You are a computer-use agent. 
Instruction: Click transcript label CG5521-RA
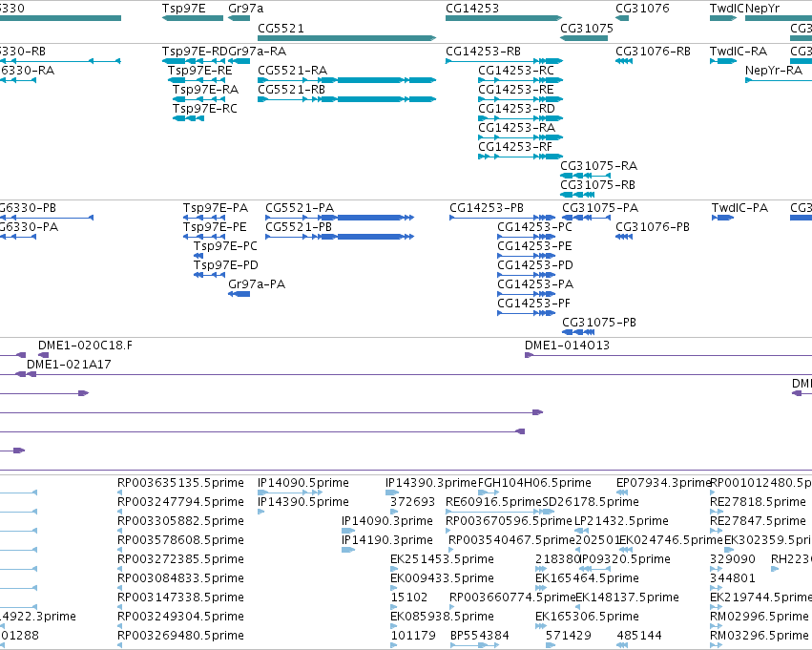pyautogui.click(x=292, y=71)
